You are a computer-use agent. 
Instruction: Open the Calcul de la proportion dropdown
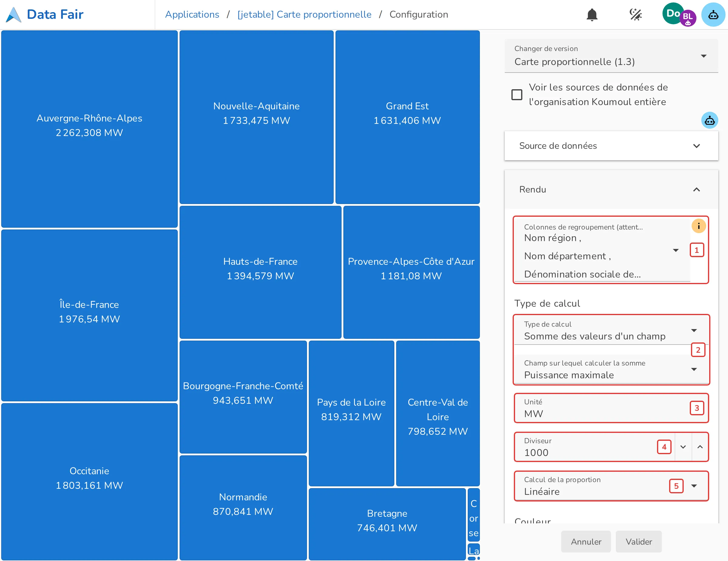pos(611,486)
